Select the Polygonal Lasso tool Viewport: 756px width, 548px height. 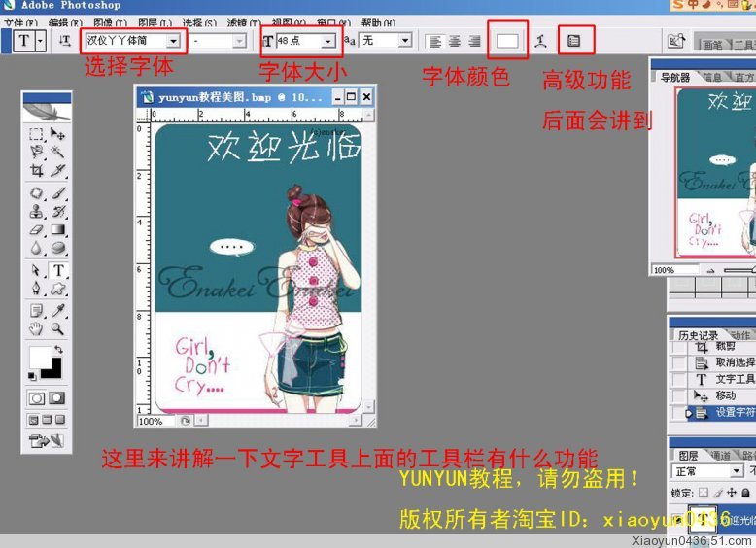37,152
